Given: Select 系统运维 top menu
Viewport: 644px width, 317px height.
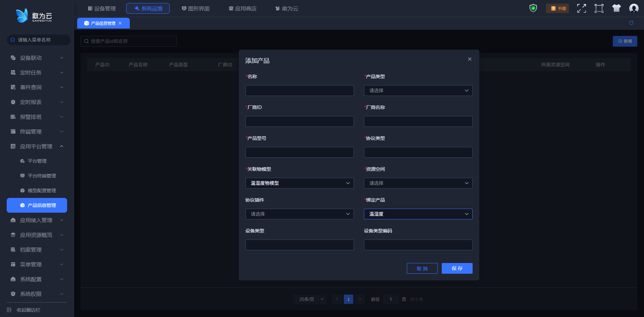Looking at the screenshot, I should click(148, 8).
